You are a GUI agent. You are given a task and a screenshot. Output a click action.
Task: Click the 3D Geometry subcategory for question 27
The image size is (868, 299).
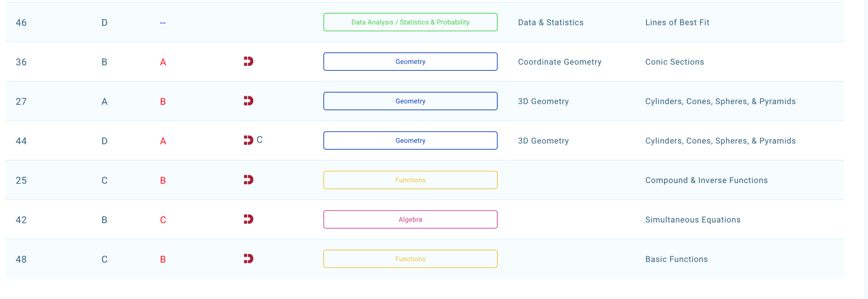[543, 101]
